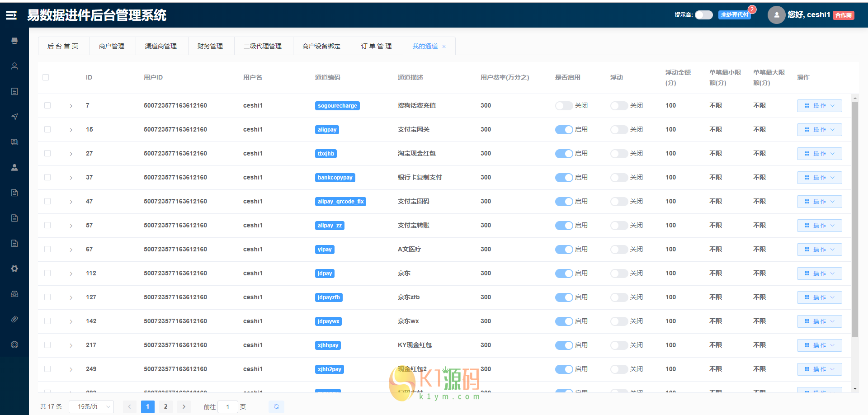Switch to the 财务管理 tab
Viewport: 868px width, 415px height.
pyautogui.click(x=210, y=46)
